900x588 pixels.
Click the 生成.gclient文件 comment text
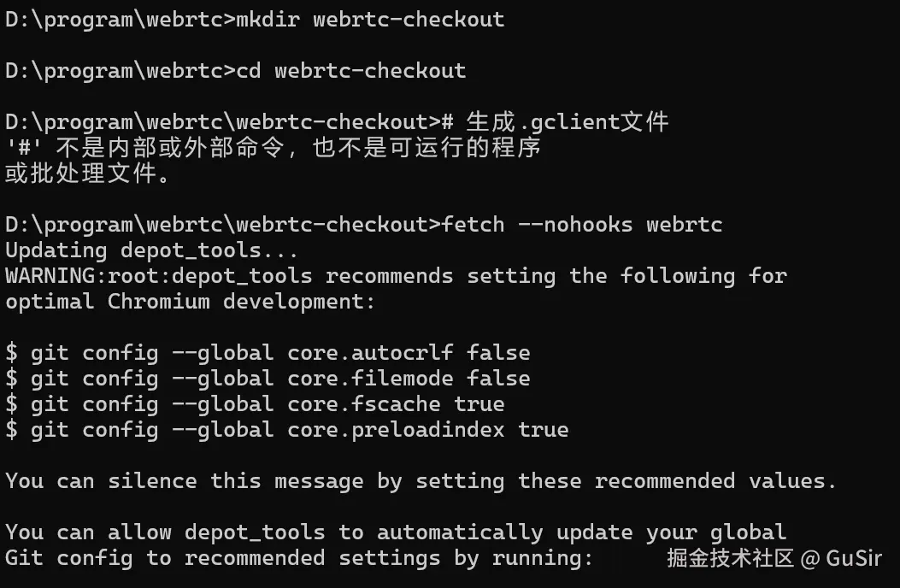(x=567, y=121)
